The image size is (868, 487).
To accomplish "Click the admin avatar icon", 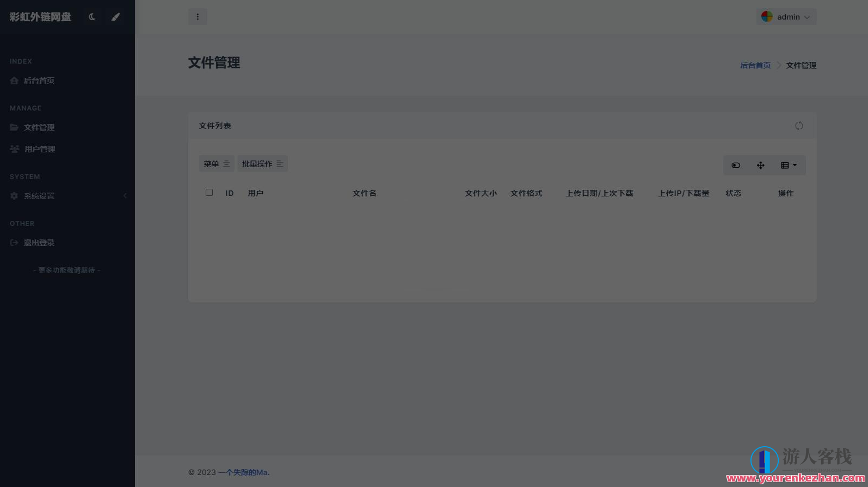I will click(x=767, y=17).
